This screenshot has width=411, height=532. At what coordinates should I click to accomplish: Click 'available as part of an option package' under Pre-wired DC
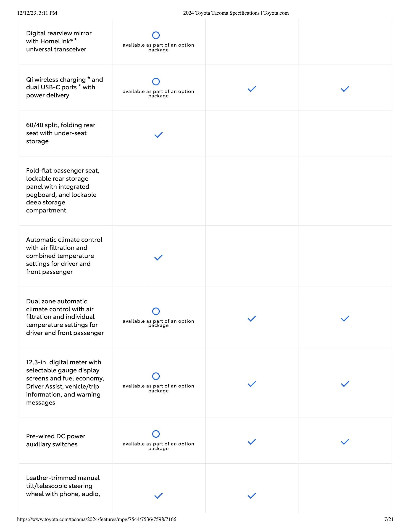point(158,446)
